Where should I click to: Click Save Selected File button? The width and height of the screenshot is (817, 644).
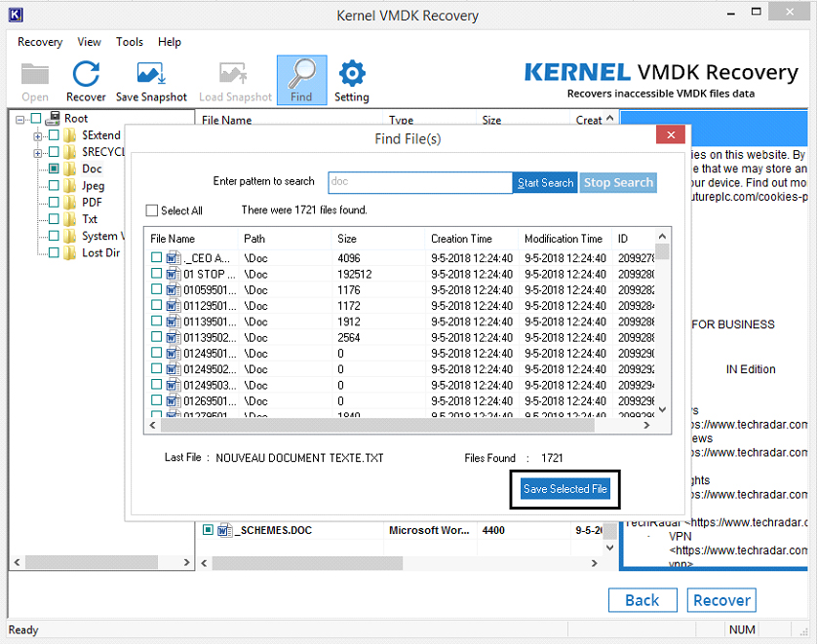(x=564, y=489)
